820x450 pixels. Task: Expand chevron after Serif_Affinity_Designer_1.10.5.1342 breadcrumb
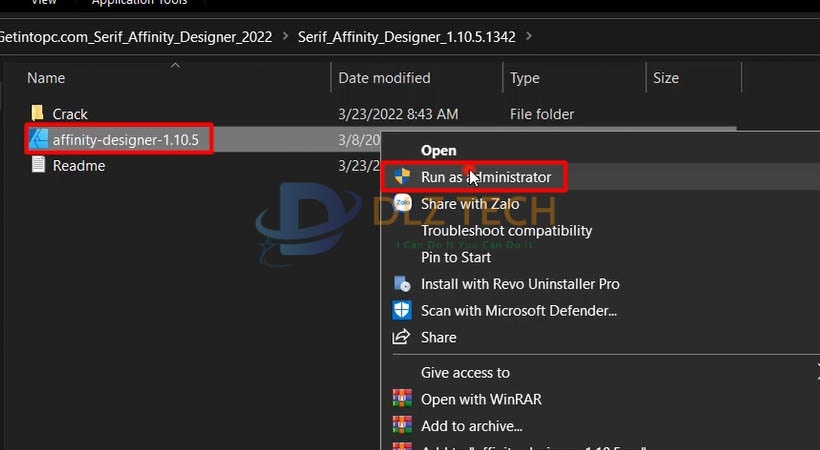[529, 36]
